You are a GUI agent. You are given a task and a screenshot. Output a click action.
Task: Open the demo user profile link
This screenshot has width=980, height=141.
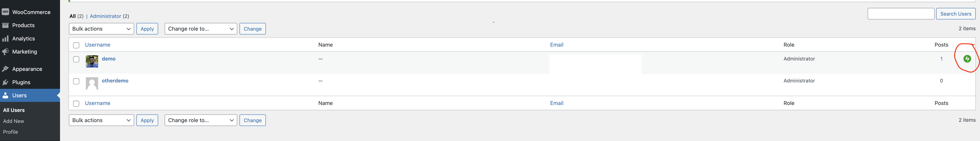[108, 59]
